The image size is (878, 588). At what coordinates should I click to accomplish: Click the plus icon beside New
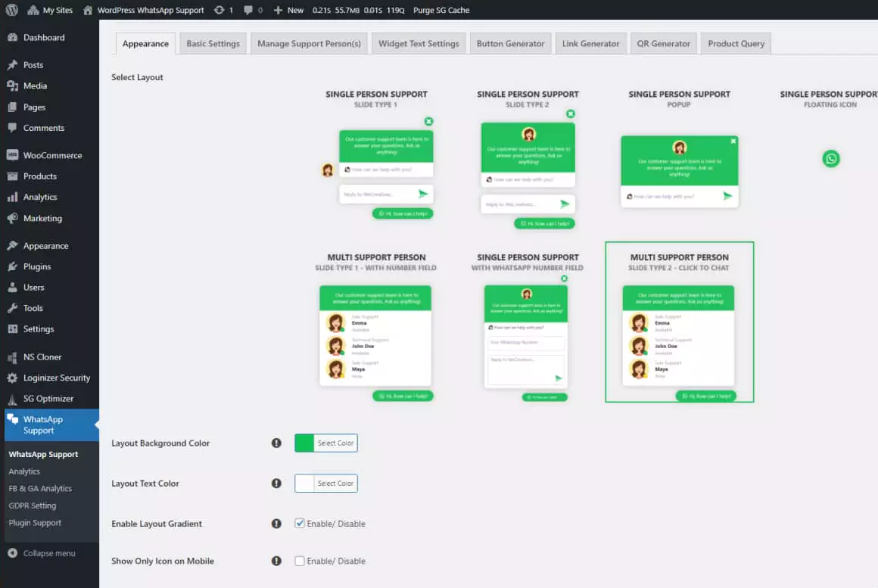[x=278, y=10]
